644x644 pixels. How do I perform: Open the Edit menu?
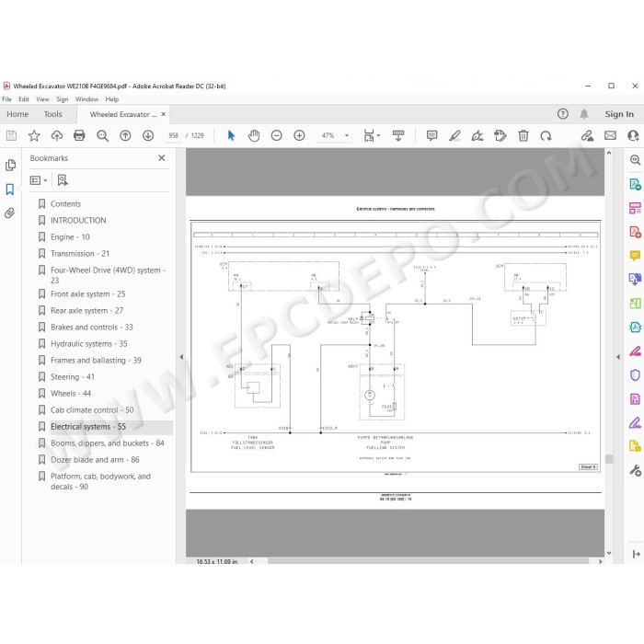tap(24, 99)
